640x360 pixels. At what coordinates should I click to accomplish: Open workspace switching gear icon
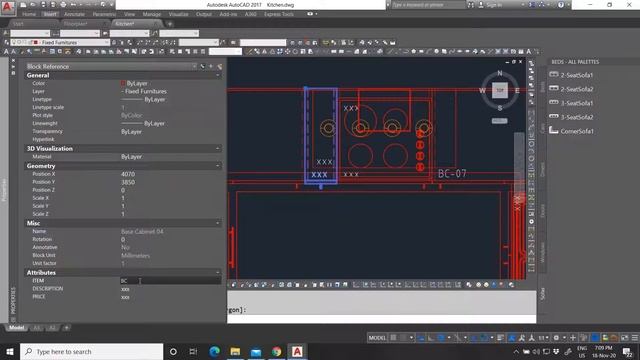[556, 338]
